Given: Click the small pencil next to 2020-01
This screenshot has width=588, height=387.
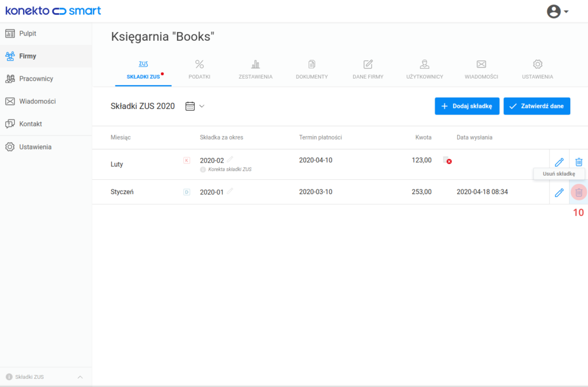Looking at the screenshot, I should (230, 191).
